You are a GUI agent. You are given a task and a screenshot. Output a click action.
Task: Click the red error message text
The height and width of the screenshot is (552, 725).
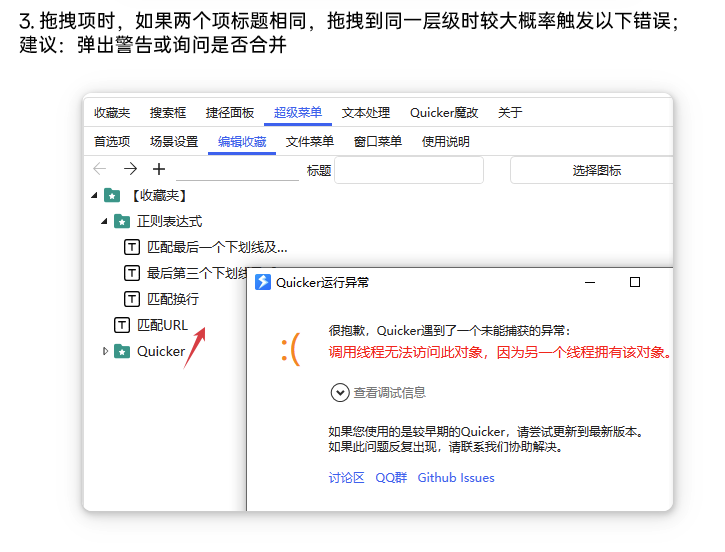(500, 352)
